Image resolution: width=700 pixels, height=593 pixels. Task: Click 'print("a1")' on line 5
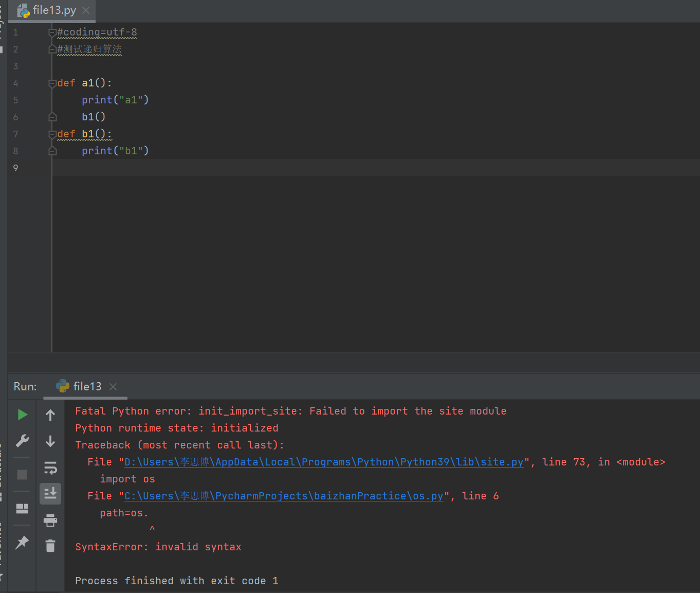[x=115, y=100]
